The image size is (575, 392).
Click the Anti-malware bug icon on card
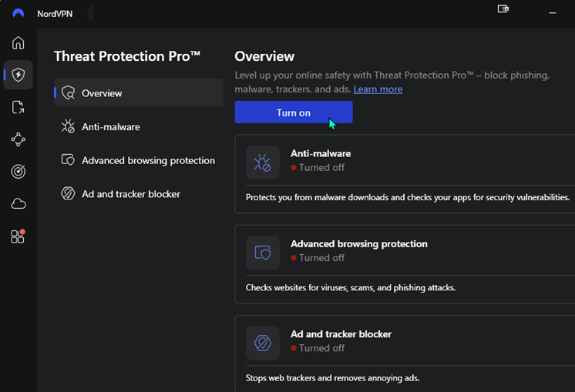(263, 162)
